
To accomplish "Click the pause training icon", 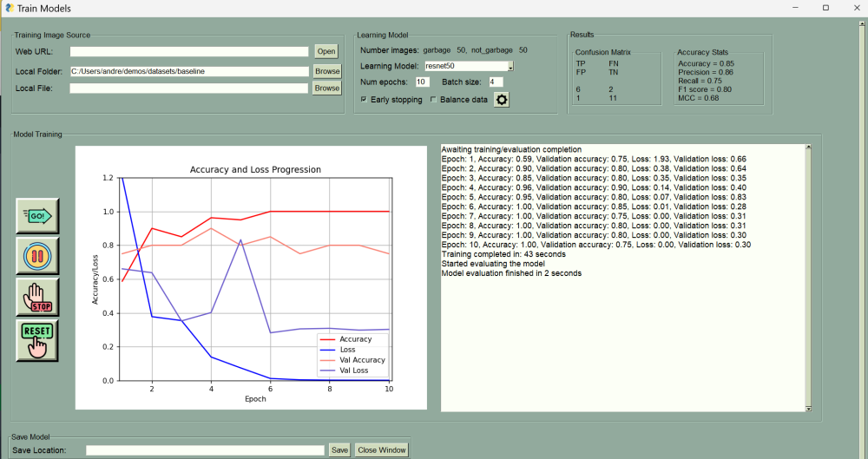I will point(37,256).
